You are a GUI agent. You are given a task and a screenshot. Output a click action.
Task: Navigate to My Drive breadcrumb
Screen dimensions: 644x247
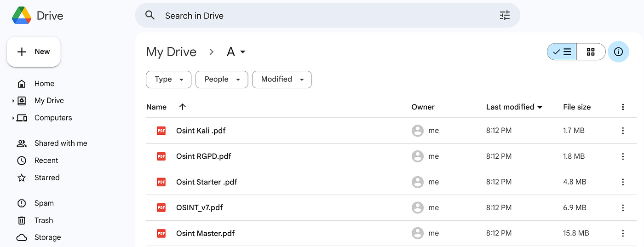(x=171, y=52)
